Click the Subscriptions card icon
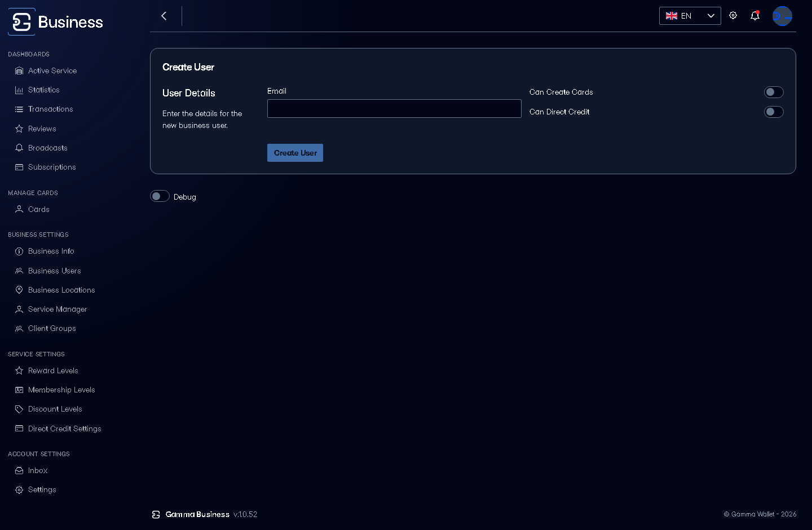812x530 pixels. pos(19,167)
